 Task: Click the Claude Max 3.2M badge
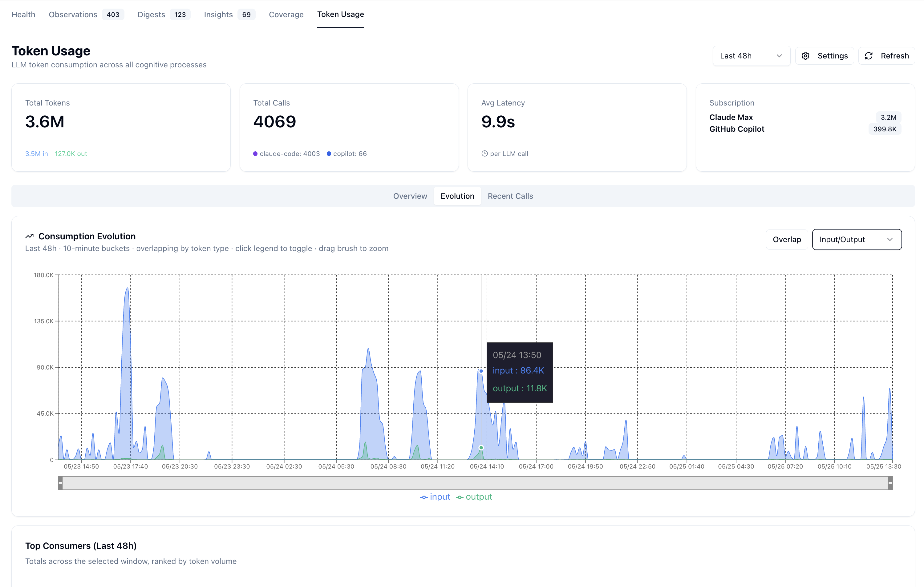tap(888, 117)
